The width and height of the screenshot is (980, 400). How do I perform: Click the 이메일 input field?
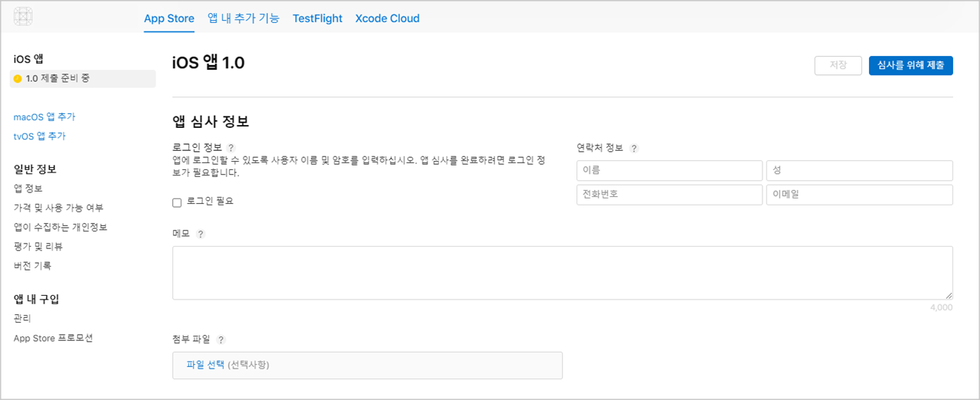[x=860, y=195]
